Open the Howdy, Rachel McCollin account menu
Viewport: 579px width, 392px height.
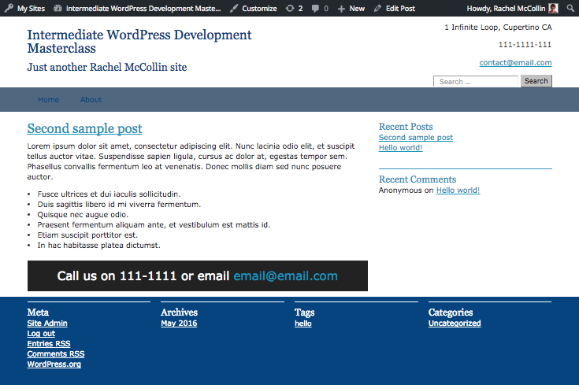(512, 8)
